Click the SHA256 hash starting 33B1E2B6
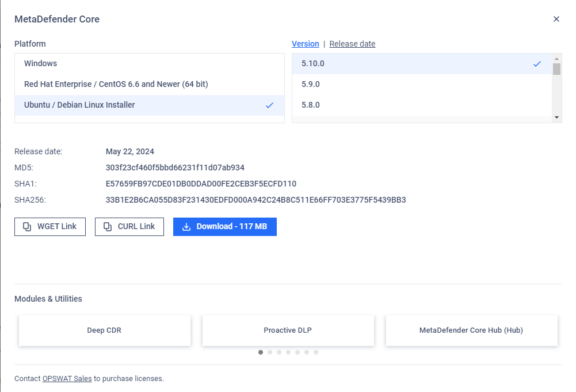The width and height of the screenshot is (576, 392). 255,200
